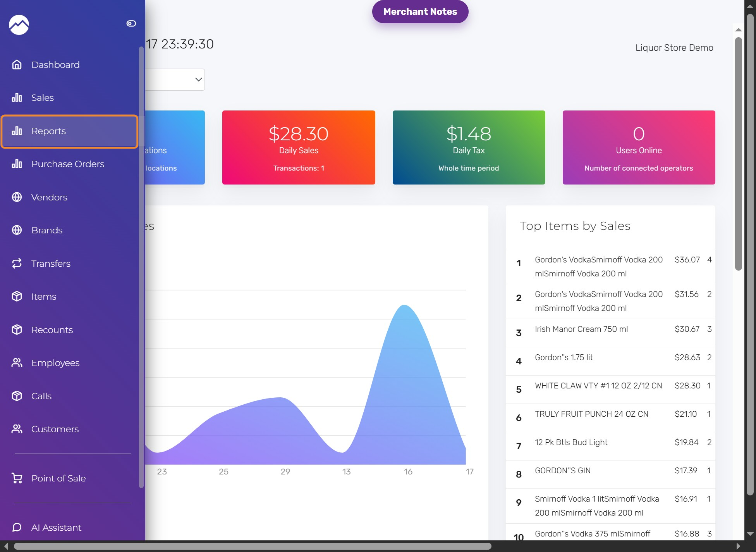This screenshot has width=756, height=552.
Task: Click the scroll-right arrow on horizontal scrollbar
Action: [x=738, y=546]
